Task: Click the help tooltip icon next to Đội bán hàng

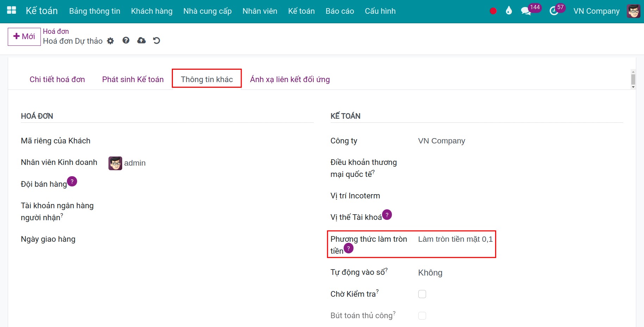Action: point(72,181)
